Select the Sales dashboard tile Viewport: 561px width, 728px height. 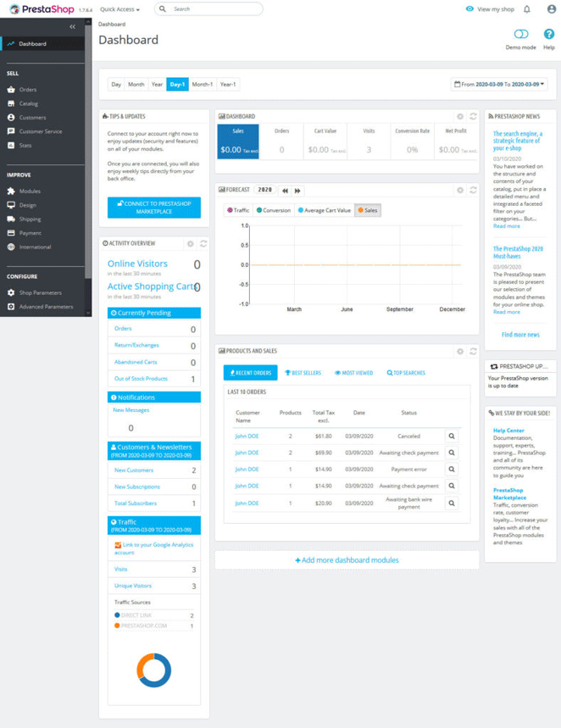click(238, 142)
